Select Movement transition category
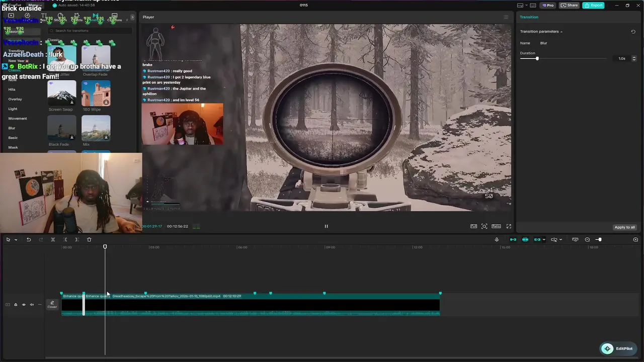The width and height of the screenshot is (644, 362). tap(18, 119)
